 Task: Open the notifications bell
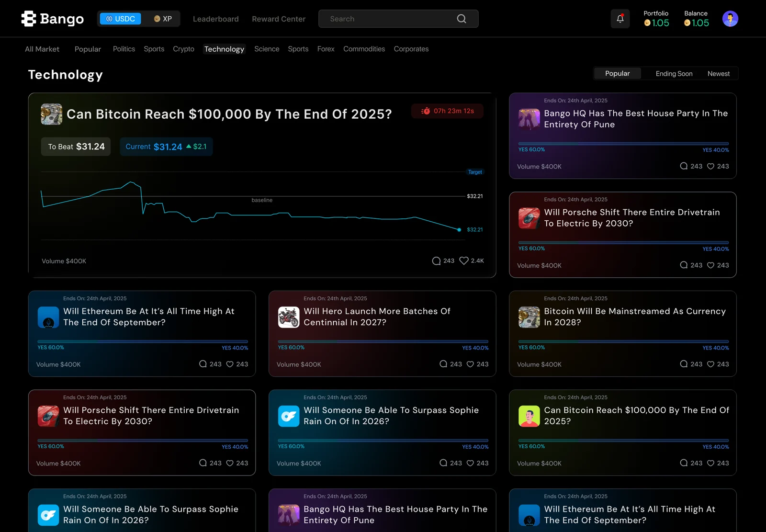tap(620, 19)
